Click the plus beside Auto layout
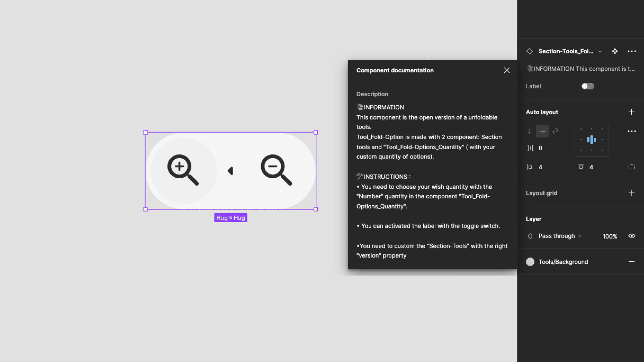644x362 pixels. (631, 112)
